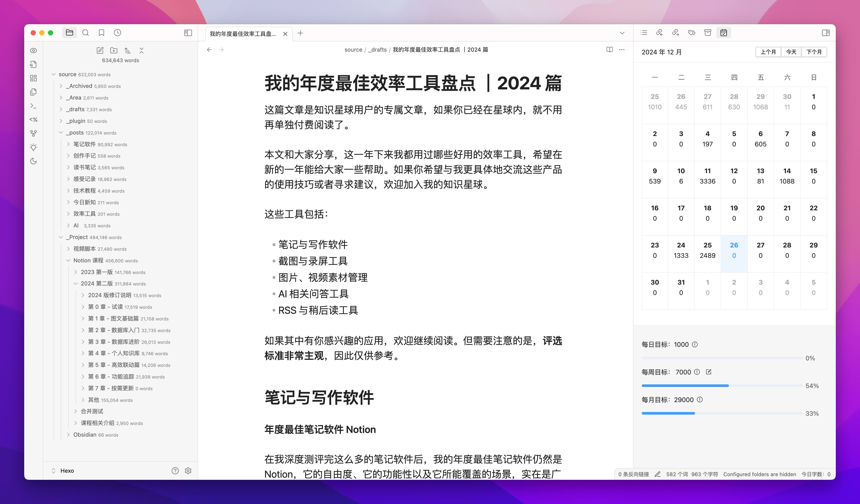This screenshot has width=860, height=504.
Task: Click the Templater <% ribbon icon
Action: (x=33, y=120)
